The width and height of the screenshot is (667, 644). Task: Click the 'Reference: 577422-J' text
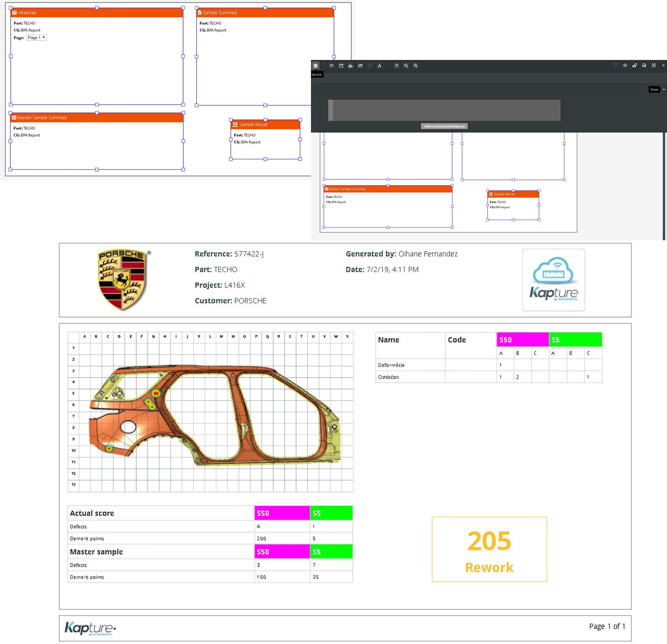coord(229,254)
